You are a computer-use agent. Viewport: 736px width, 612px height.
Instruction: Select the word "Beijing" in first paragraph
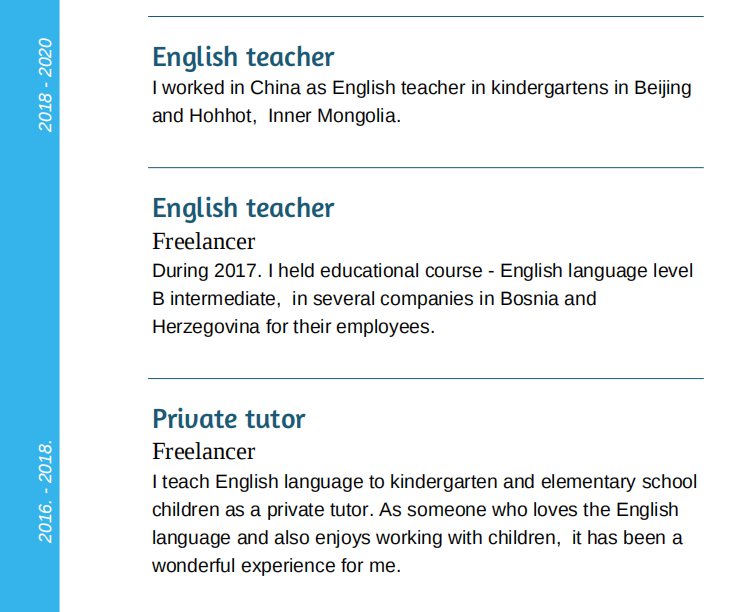coord(662,88)
